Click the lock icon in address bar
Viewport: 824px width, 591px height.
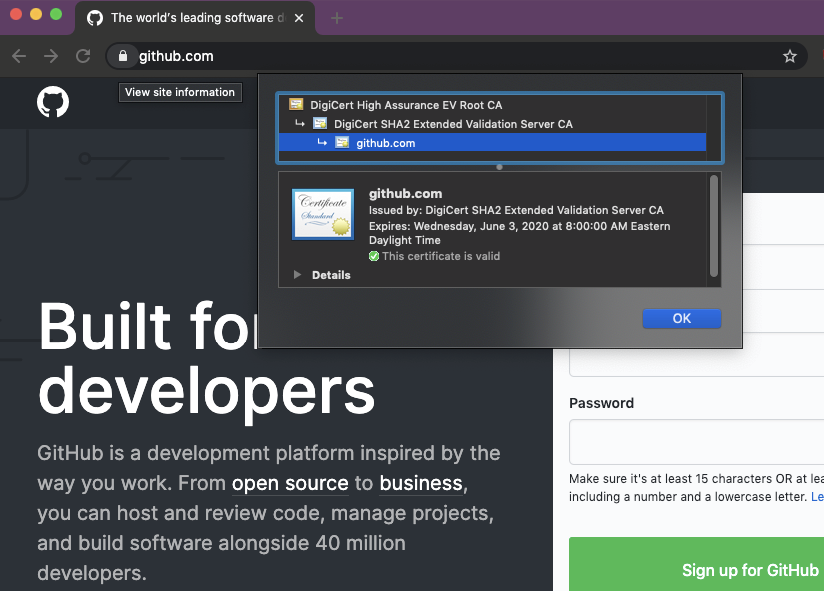122,56
